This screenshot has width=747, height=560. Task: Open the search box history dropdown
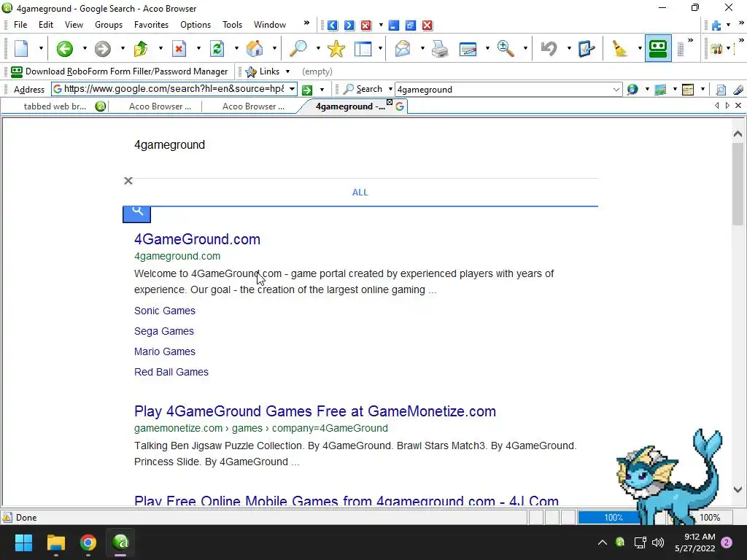pyautogui.click(x=616, y=90)
